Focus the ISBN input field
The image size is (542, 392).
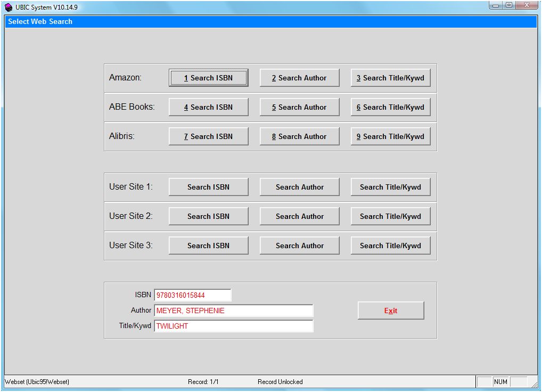coord(193,295)
